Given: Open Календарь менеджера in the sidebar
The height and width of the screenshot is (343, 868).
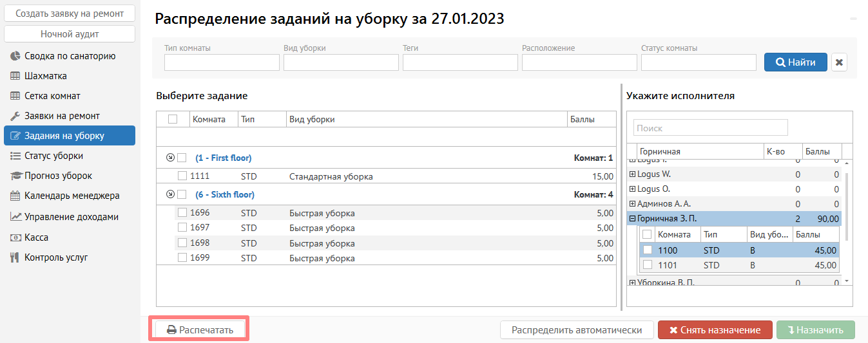Looking at the screenshot, I should click(x=72, y=196).
